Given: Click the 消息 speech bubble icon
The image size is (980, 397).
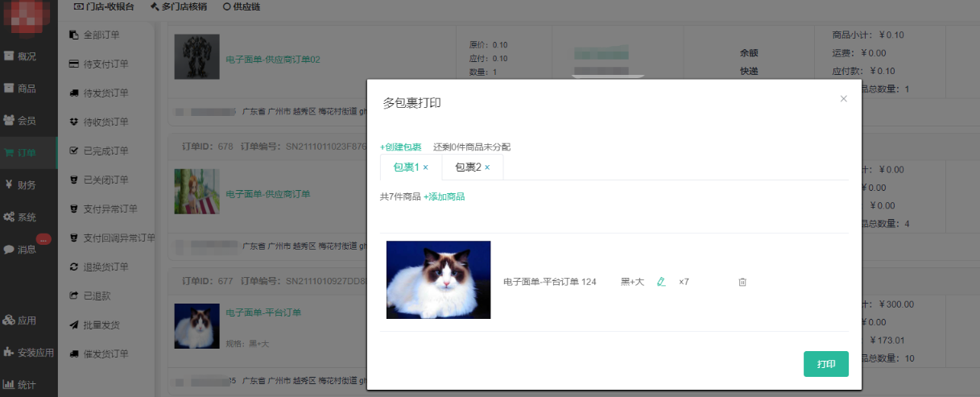Looking at the screenshot, I should (x=9, y=250).
